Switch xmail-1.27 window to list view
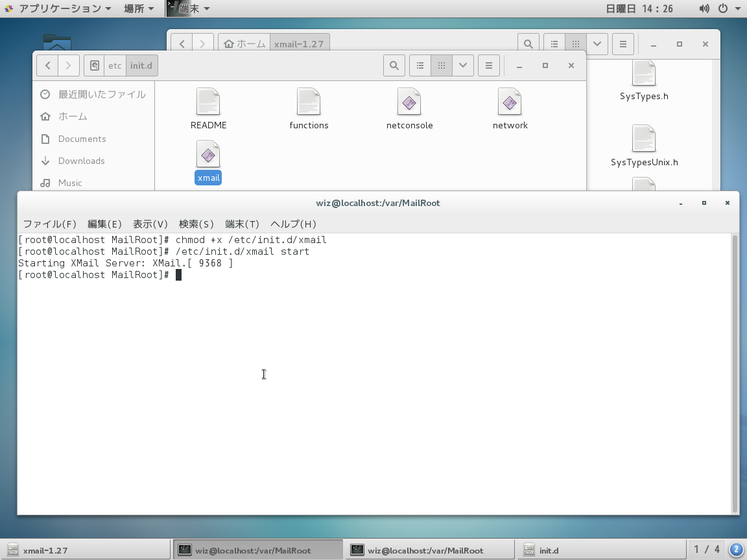 (554, 44)
